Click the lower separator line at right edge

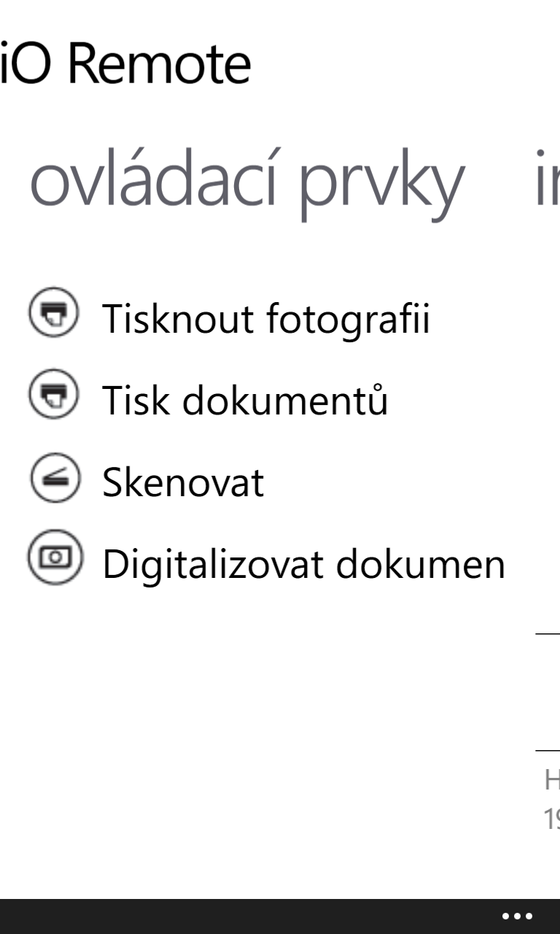point(548,750)
